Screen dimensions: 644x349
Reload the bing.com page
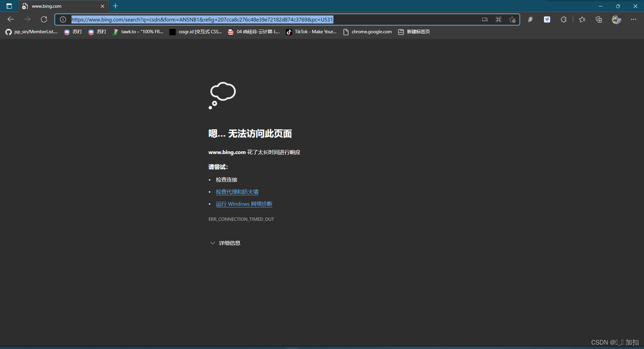click(44, 19)
